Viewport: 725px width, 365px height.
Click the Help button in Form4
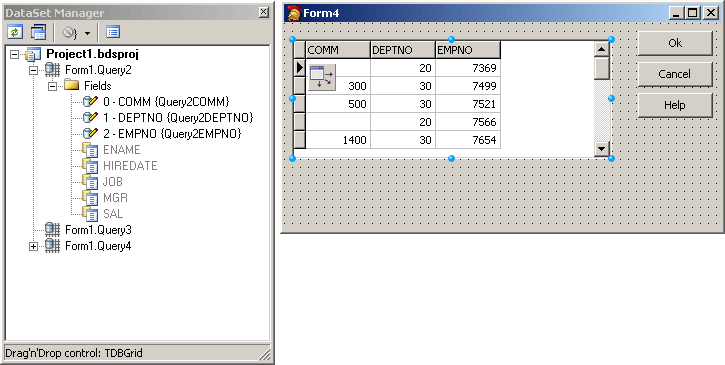(675, 105)
